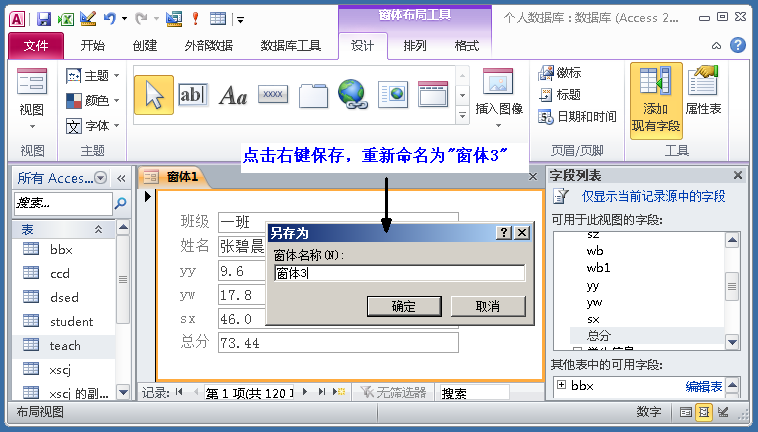Image resolution: width=758 pixels, height=432 pixels.
Task: Click the Access application icon
Action: click(x=17, y=19)
